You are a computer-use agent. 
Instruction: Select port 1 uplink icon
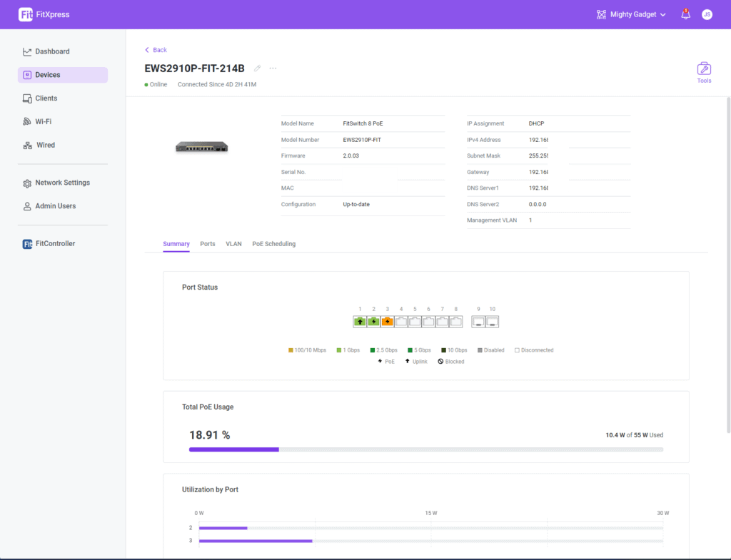pos(360,322)
